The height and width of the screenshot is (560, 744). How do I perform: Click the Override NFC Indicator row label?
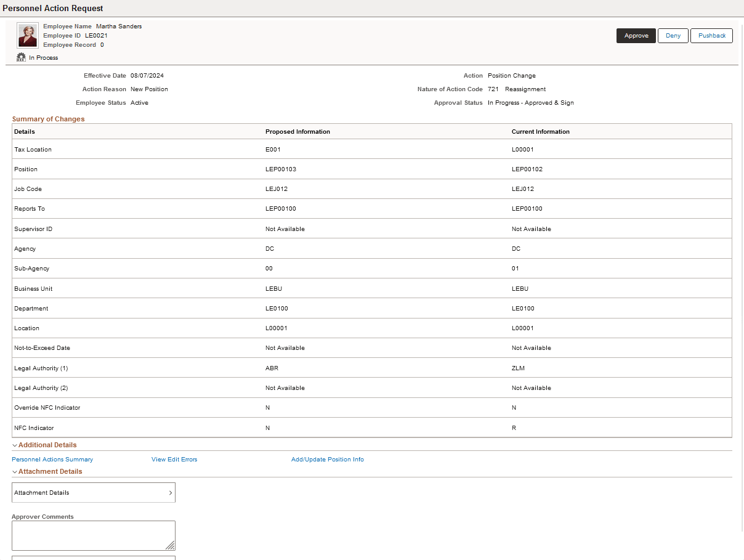point(47,408)
